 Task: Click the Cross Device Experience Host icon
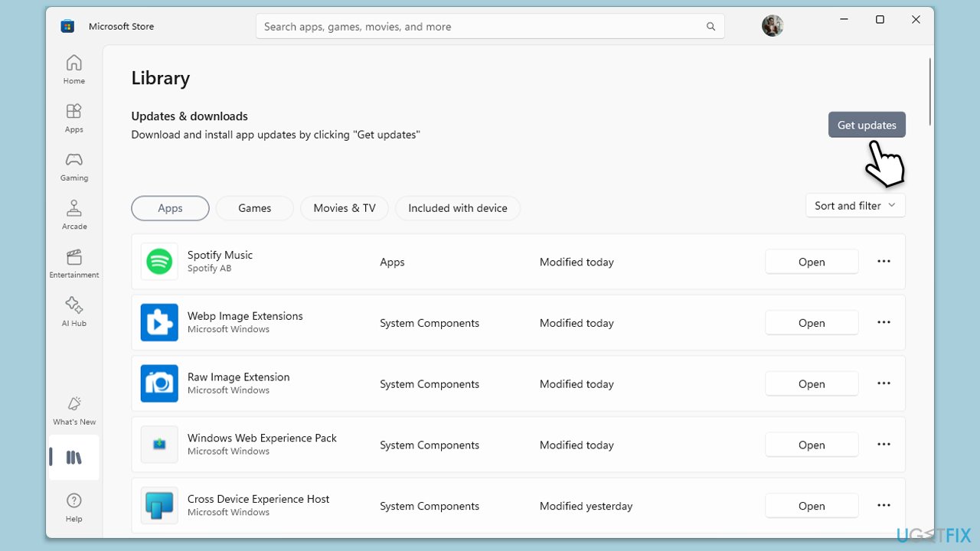(x=159, y=506)
